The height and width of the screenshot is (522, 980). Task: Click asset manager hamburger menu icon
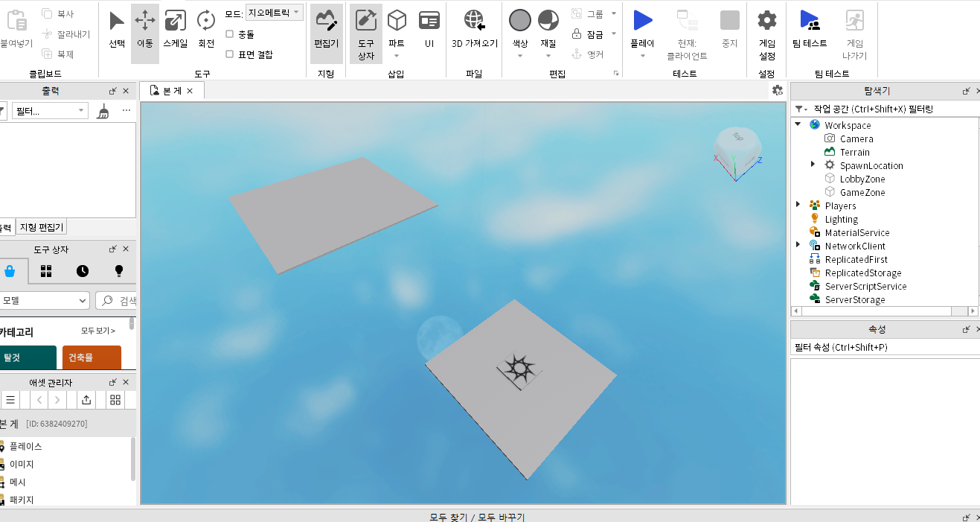coord(10,400)
